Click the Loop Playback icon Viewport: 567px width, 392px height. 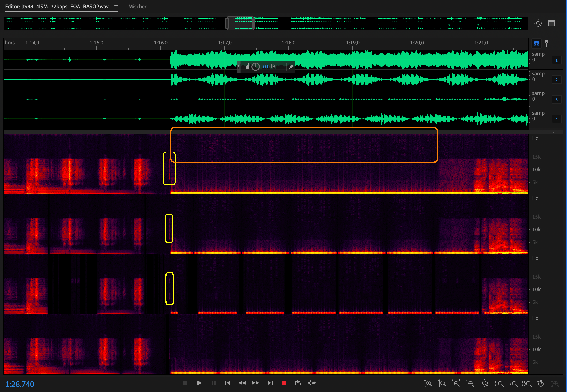[298, 383]
